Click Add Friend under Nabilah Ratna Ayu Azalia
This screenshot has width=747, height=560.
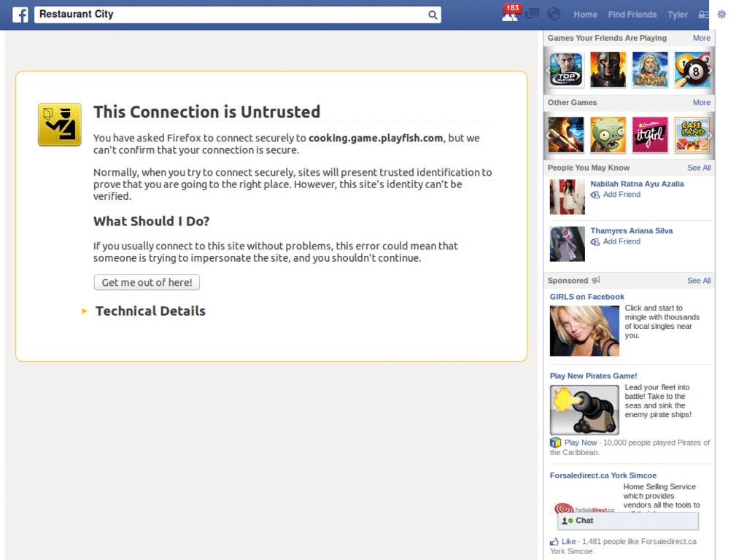(x=622, y=195)
